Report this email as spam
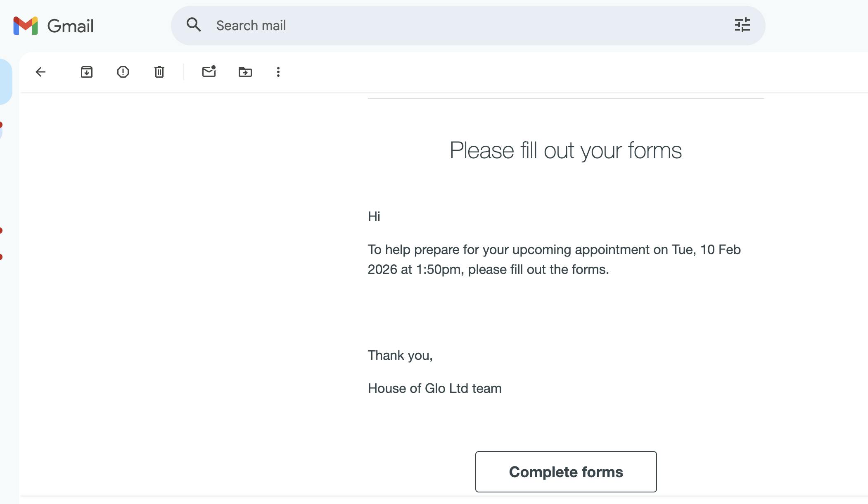The image size is (868, 504). 123,72
